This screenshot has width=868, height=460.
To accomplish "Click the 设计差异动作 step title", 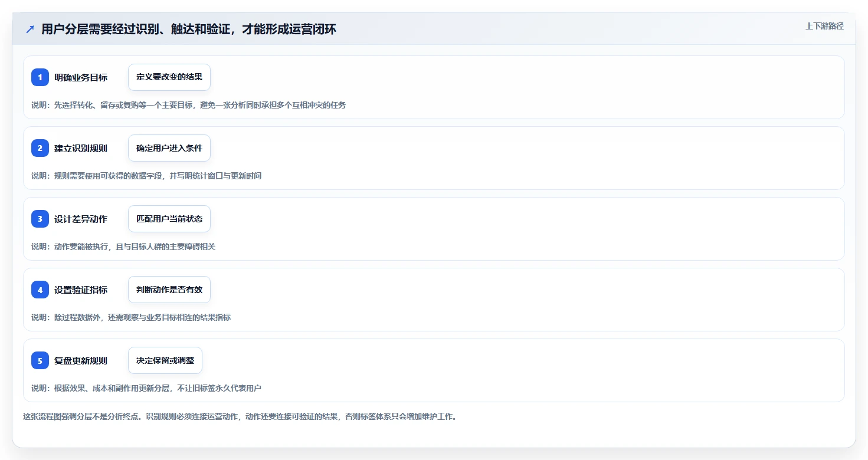I will point(81,219).
